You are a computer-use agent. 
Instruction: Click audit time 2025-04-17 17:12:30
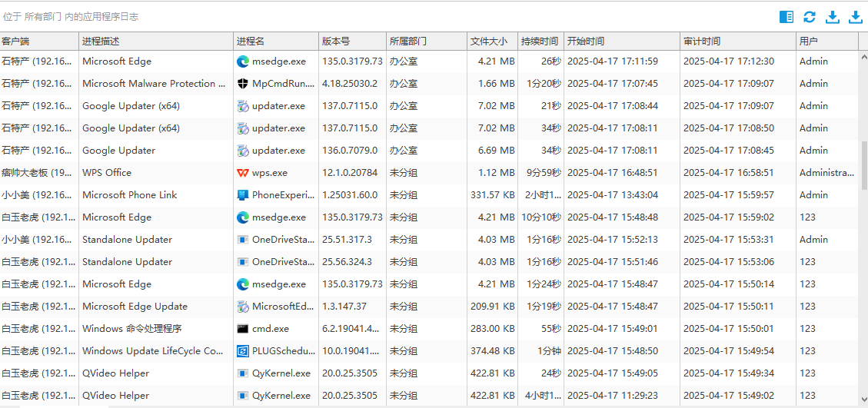pos(729,61)
